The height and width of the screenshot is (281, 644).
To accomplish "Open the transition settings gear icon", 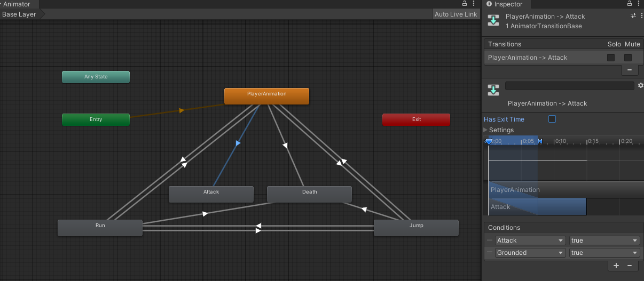I will [x=640, y=85].
